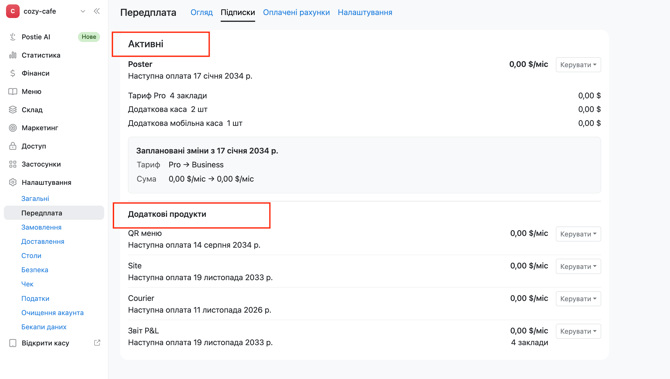Click text 'Наступна оплата 11 листопада 2026 р.'

(x=200, y=310)
